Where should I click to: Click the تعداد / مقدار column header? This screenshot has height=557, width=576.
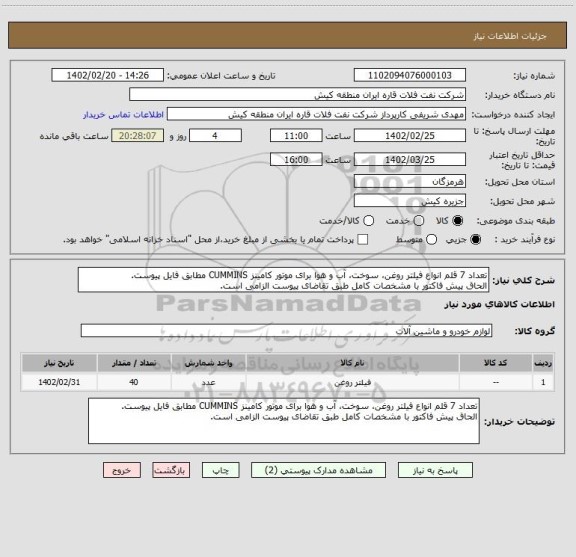[134, 363]
